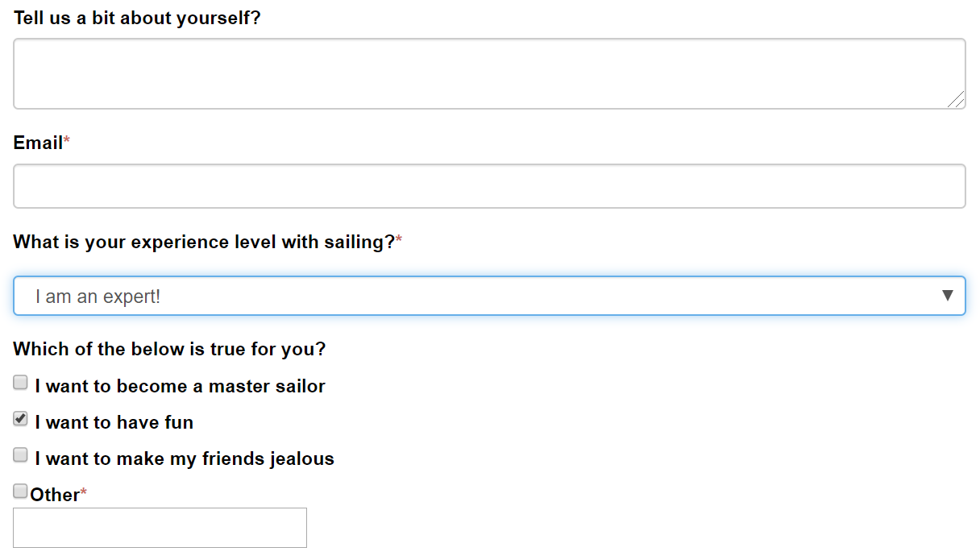980x560 pixels.
Task: Click the "Tell us a bit about yourself?" heading
Action: click(x=137, y=18)
